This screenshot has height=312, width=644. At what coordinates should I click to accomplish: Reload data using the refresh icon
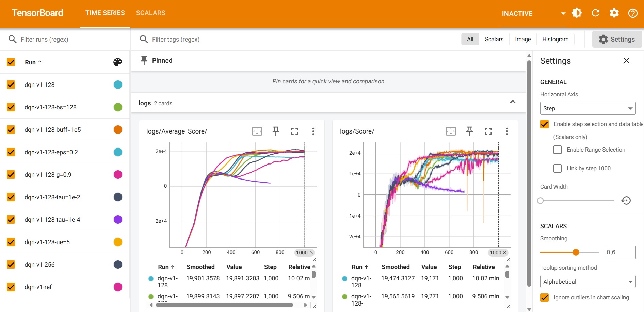[x=595, y=13]
